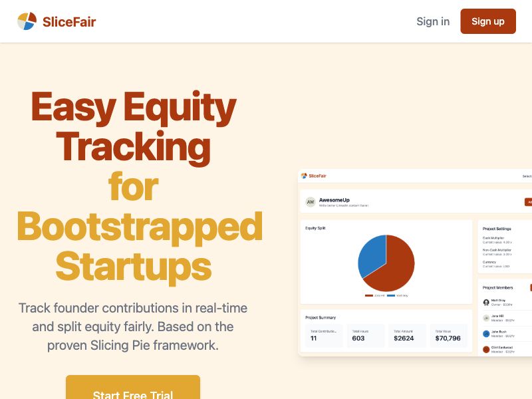Toggle the blue legend swatch under pie chart

coord(391,295)
